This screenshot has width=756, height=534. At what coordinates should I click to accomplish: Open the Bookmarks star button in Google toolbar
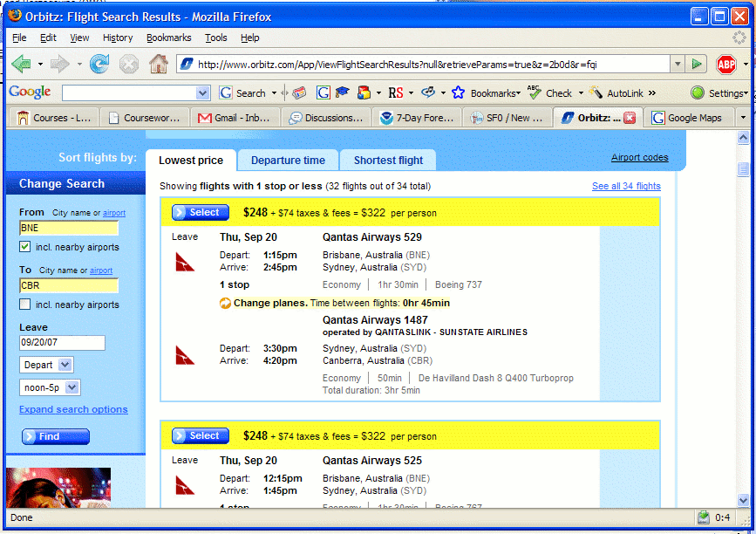tap(486, 93)
